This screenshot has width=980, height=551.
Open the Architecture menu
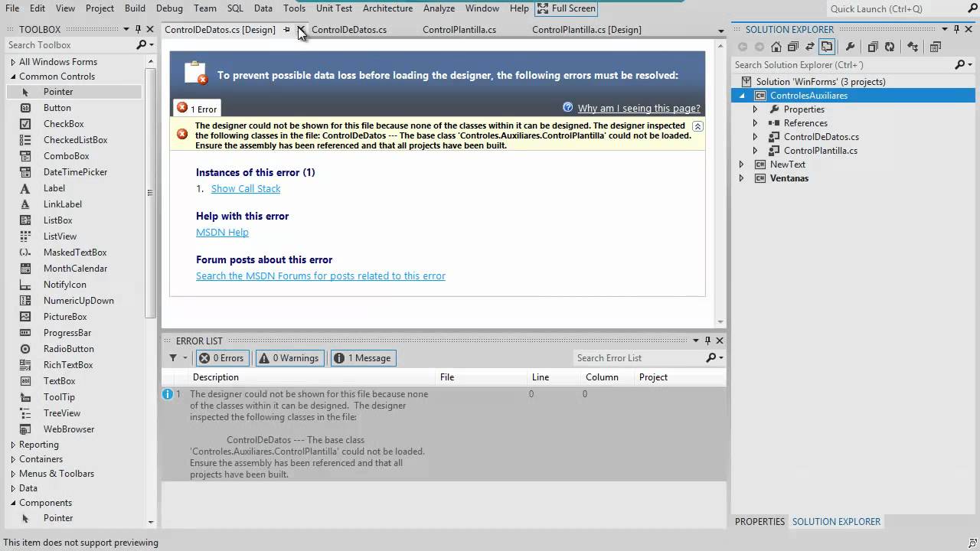coord(387,8)
